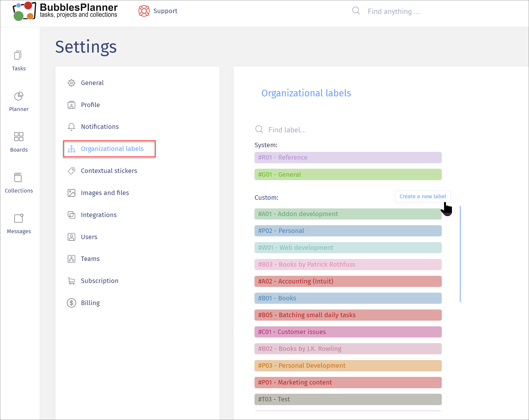Click the Images and files picture icon

pos(71,193)
